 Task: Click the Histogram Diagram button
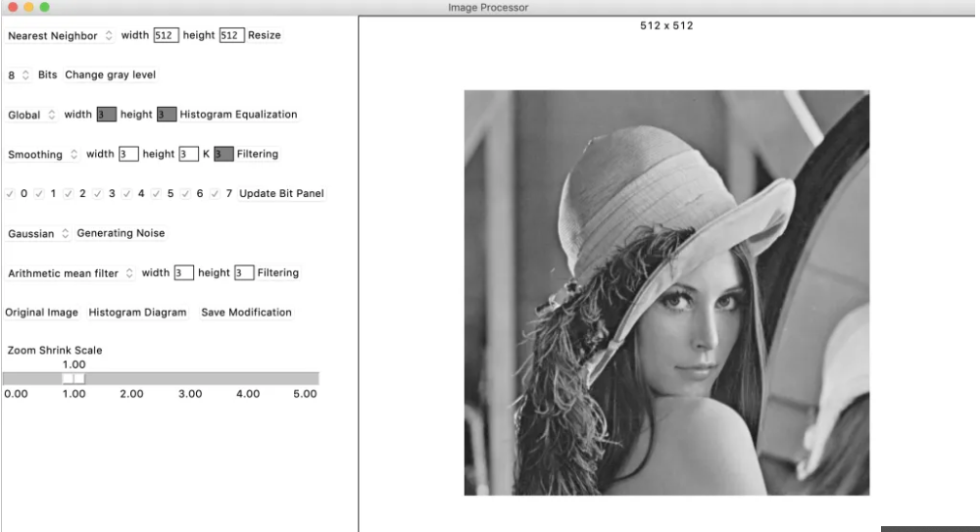tap(137, 313)
